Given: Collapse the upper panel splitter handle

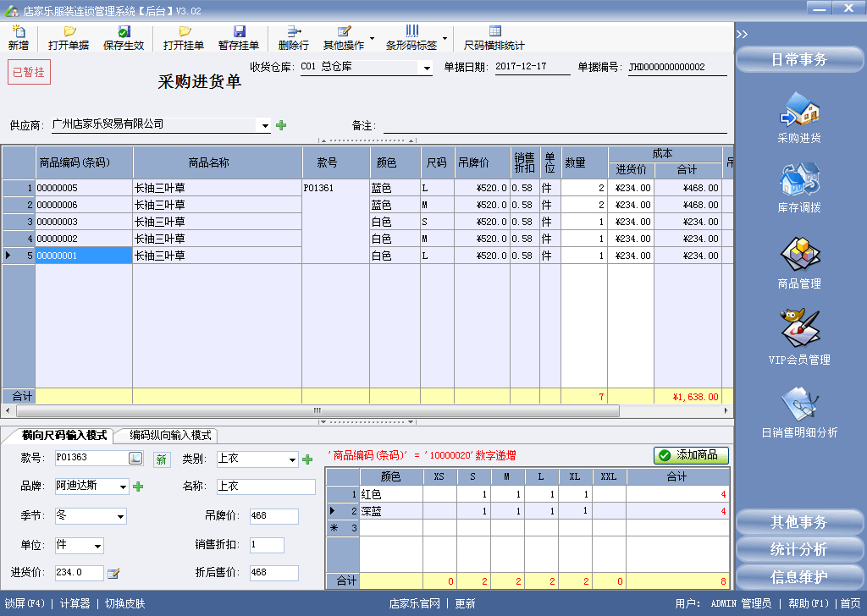Looking at the screenshot, I should point(367,140).
